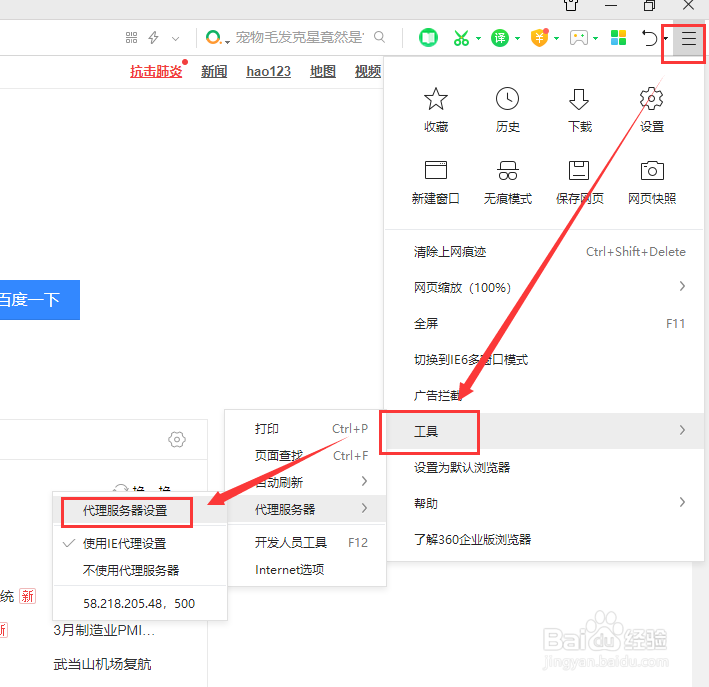The height and width of the screenshot is (687, 709).
Task: Open the dropdown arrow next to game icon
Action: coord(596,38)
